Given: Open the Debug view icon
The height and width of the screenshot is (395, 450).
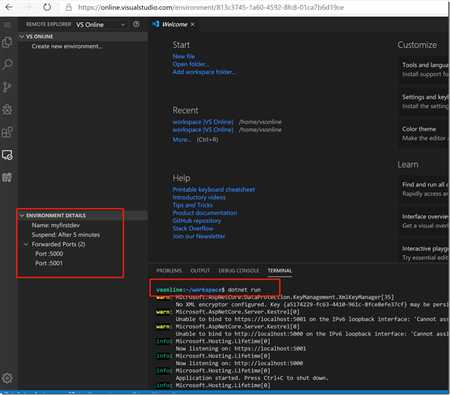Looking at the screenshot, I should click(7, 110).
